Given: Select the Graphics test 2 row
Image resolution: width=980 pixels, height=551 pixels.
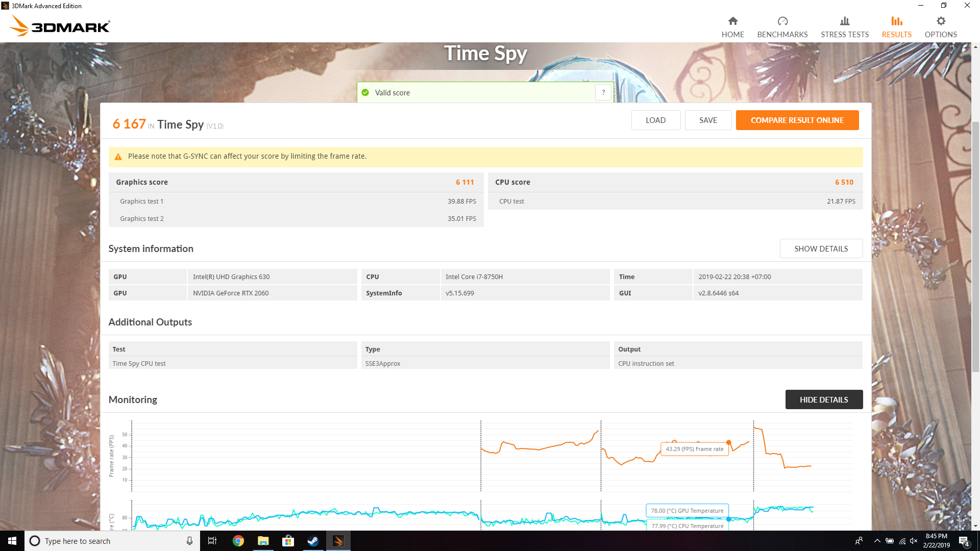Looking at the screenshot, I should tap(296, 219).
